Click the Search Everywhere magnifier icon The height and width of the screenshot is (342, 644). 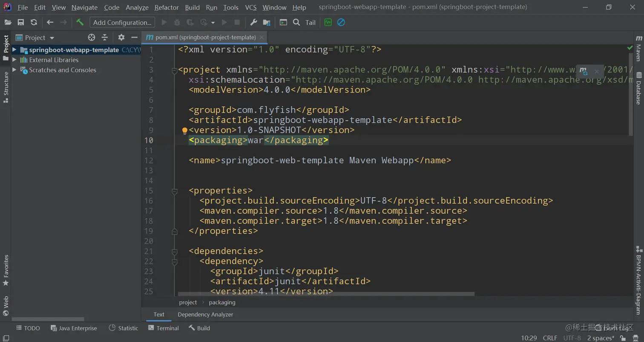tap(296, 22)
